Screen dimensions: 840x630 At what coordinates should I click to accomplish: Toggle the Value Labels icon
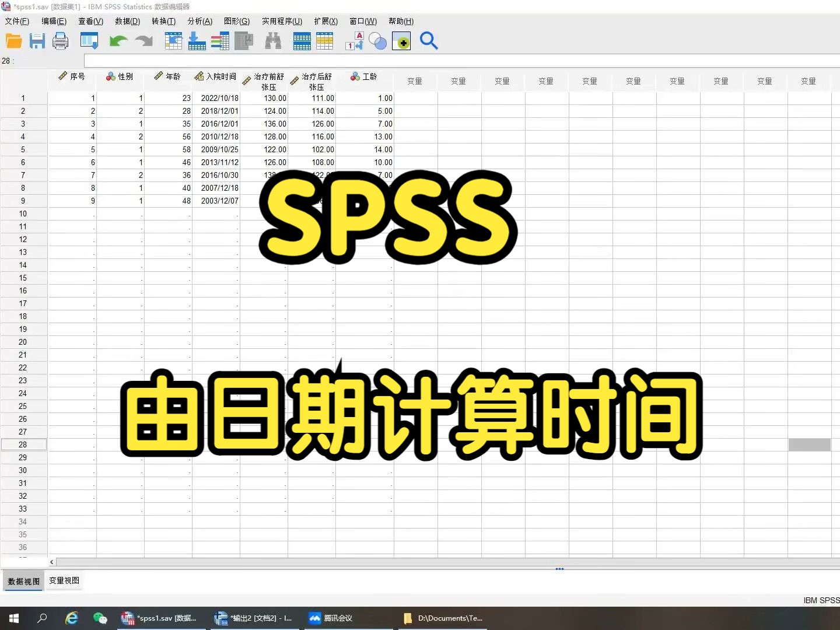[x=354, y=41]
